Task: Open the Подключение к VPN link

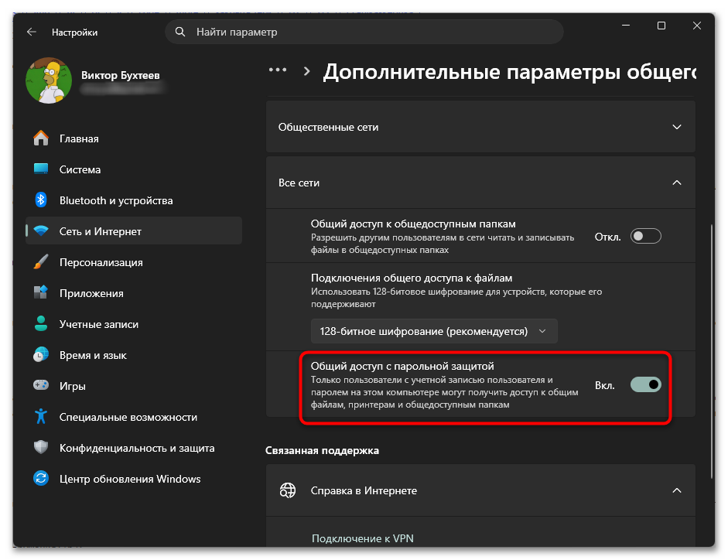Action: [363, 538]
